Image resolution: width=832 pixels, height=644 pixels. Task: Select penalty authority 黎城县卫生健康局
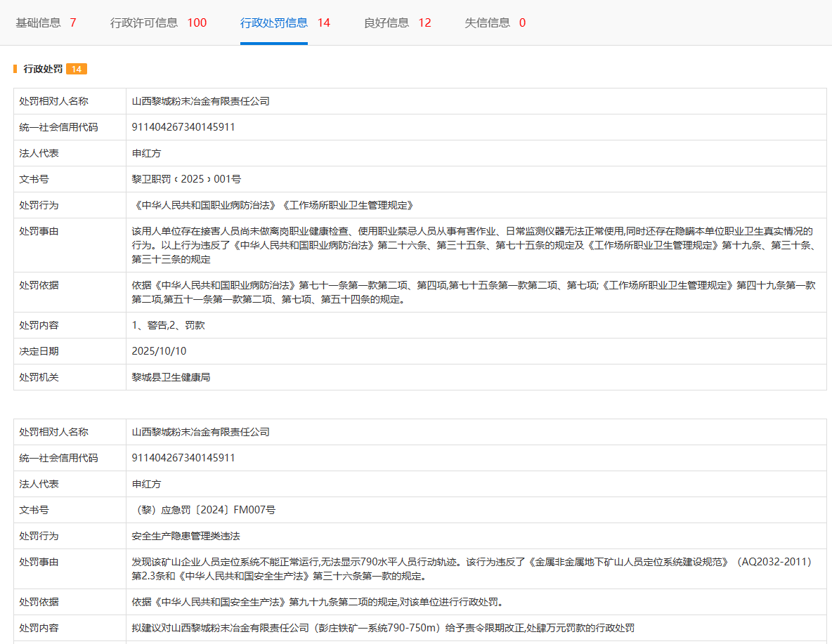click(171, 377)
